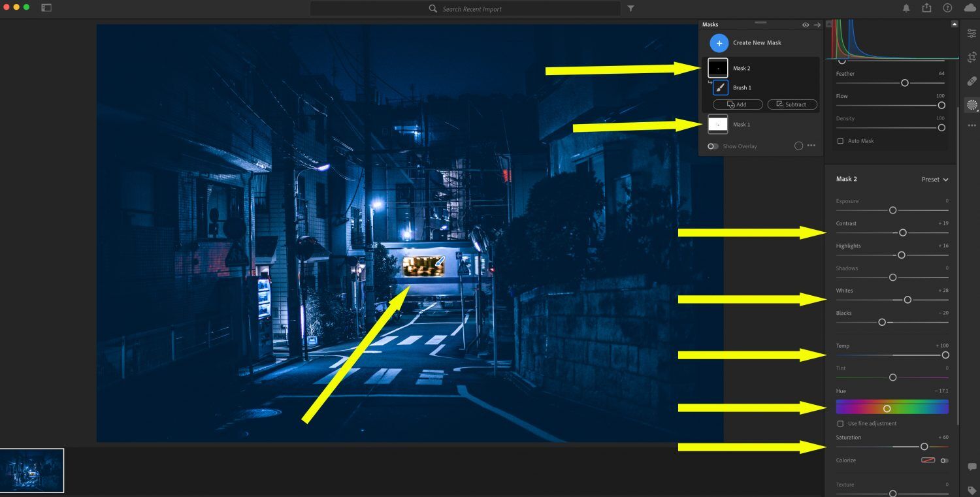The width and height of the screenshot is (980, 497).
Task: Click the Hue value − 17.1
Action: (941, 391)
